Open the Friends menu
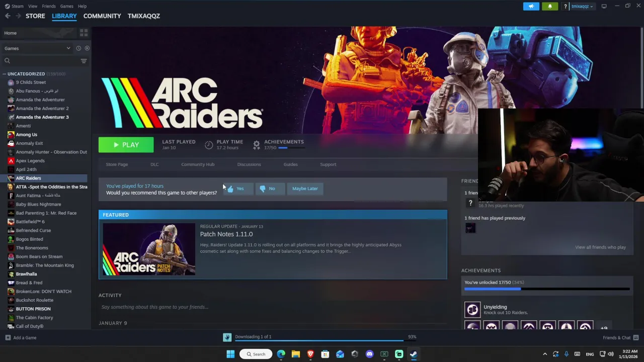 click(49, 6)
